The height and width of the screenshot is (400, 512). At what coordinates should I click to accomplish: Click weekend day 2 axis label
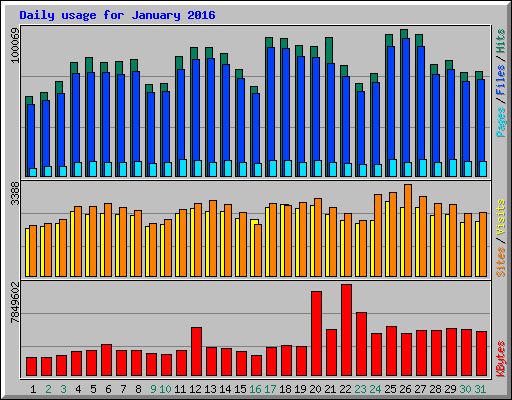tap(48, 389)
